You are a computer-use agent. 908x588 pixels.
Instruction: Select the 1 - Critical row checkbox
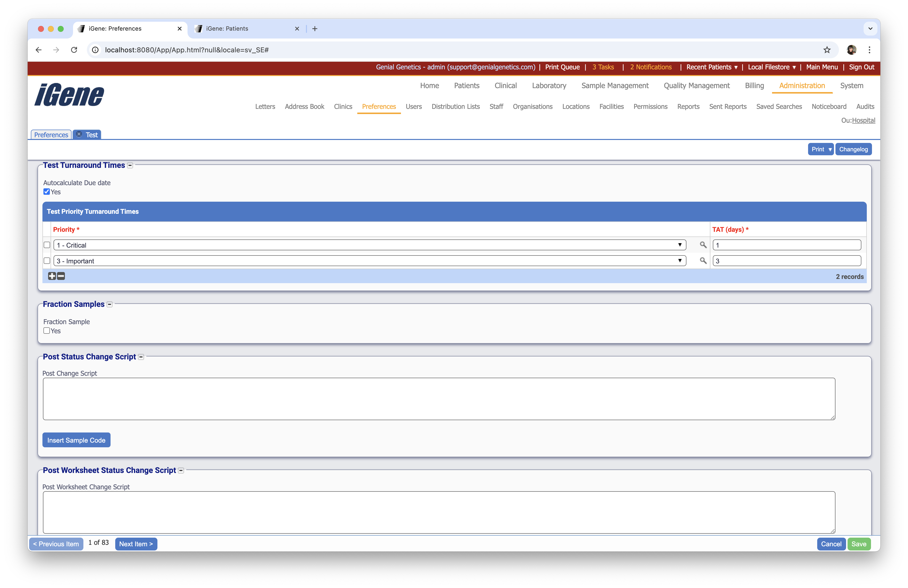pos(47,245)
